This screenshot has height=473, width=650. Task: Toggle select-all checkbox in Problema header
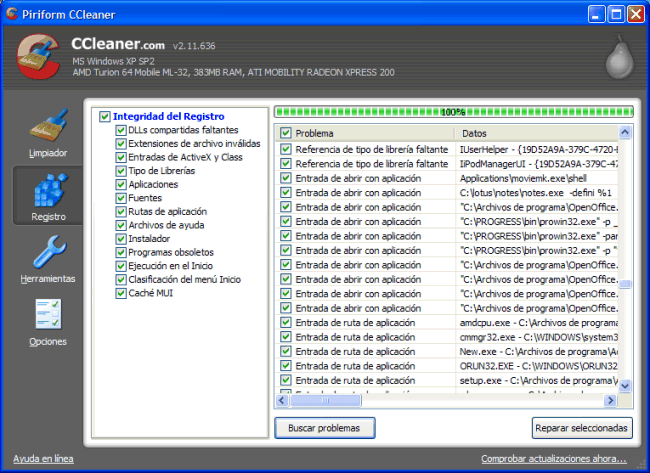(x=286, y=133)
